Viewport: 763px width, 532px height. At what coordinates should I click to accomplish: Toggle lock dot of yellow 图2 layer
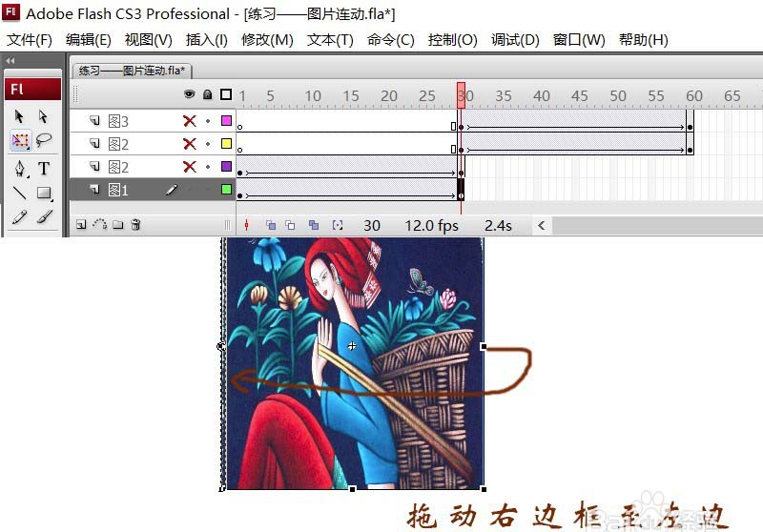point(208,143)
